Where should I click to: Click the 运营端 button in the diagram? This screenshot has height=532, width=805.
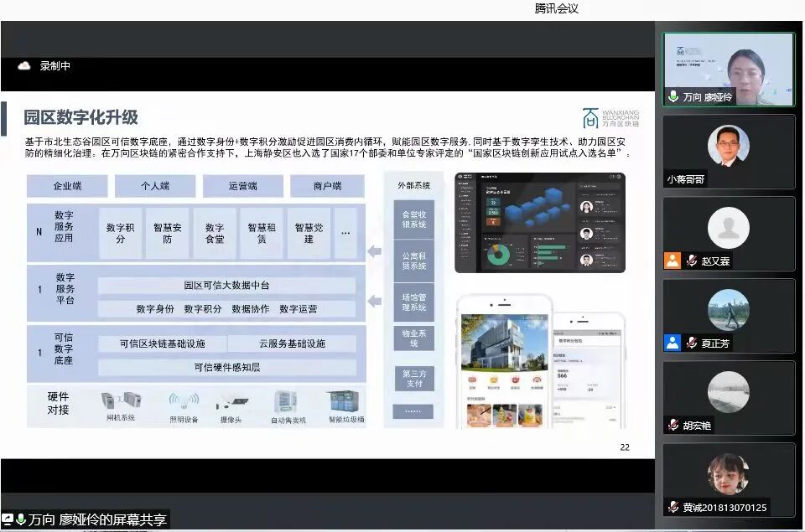click(241, 185)
